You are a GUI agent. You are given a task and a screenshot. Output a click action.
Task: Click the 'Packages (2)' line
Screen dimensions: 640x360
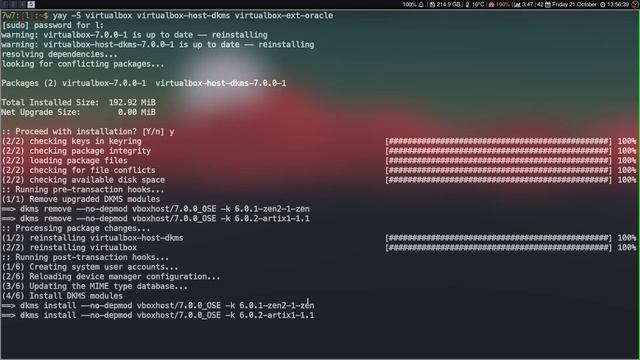[144, 83]
